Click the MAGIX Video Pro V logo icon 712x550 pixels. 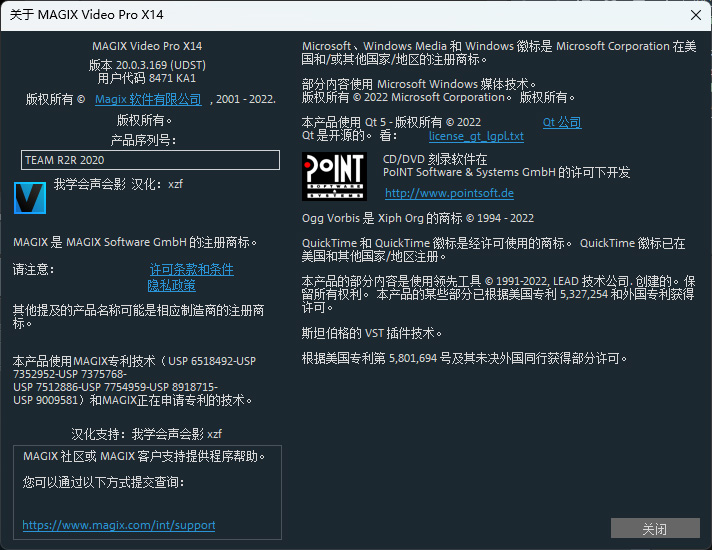point(30,198)
